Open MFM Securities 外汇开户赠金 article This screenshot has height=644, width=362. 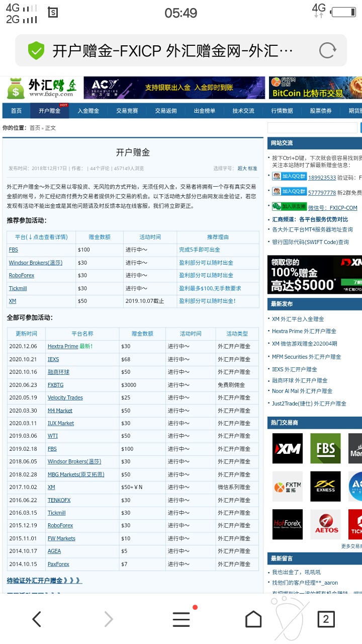(307, 357)
